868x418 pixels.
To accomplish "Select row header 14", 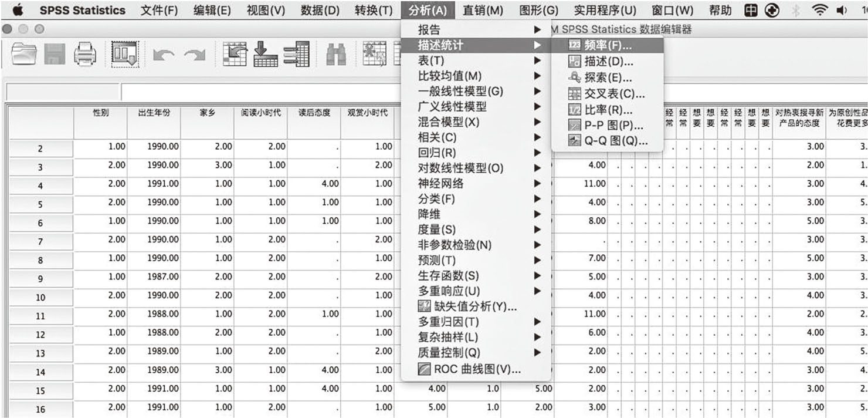I will (40, 372).
